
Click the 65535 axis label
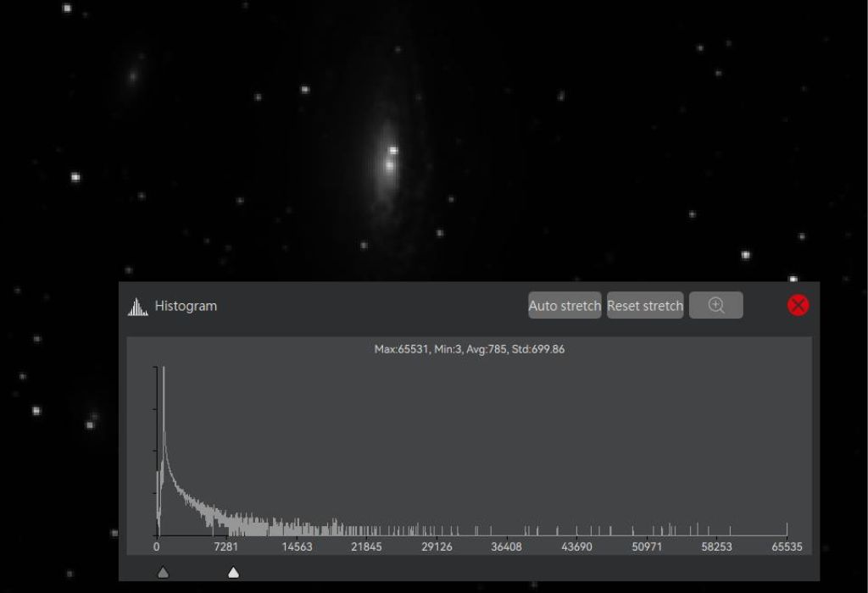[787, 547]
